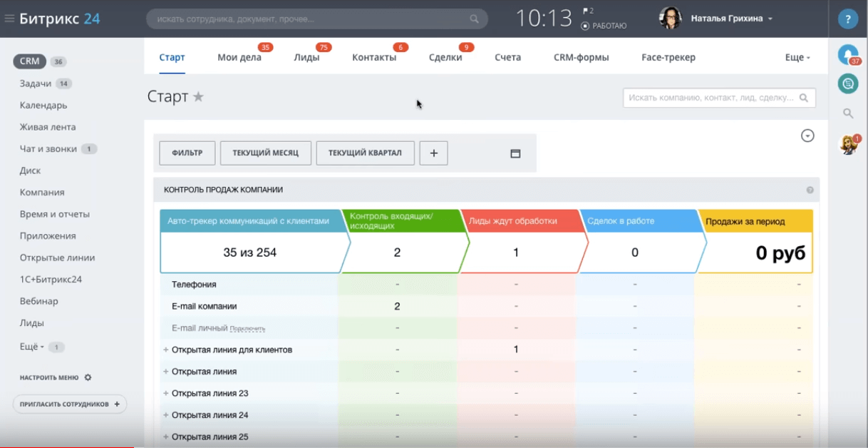Mark Старт page as favorite with star
The height and width of the screenshot is (448, 868).
[x=198, y=97]
